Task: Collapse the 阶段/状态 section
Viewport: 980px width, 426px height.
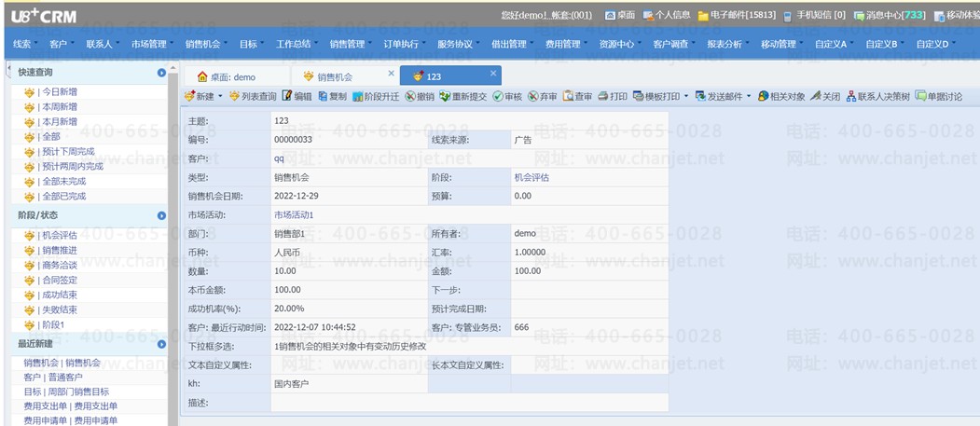Action: pyautogui.click(x=162, y=215)
